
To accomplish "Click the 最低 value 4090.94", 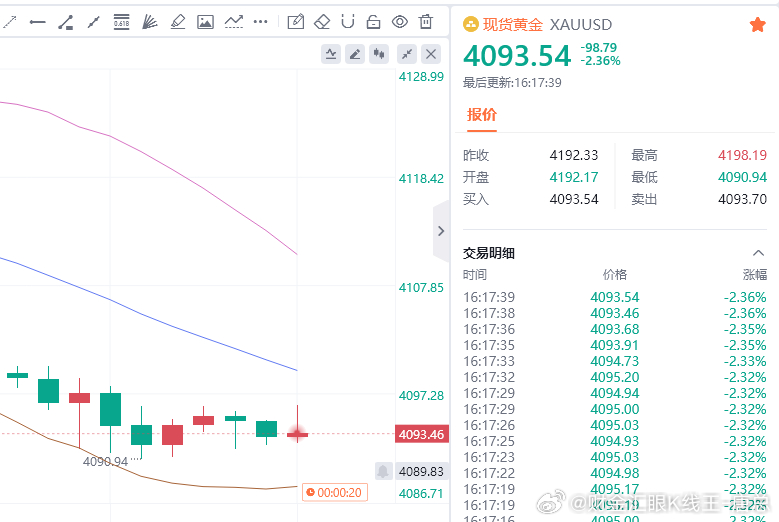I will point(742,177).
